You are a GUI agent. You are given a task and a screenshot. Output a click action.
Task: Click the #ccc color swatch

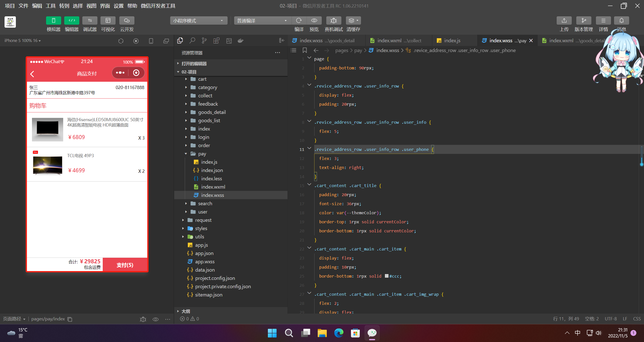pos(386,276)
